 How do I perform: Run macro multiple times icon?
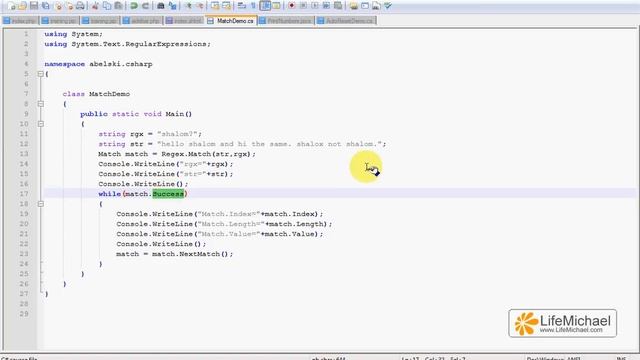(x=326, y=6)
